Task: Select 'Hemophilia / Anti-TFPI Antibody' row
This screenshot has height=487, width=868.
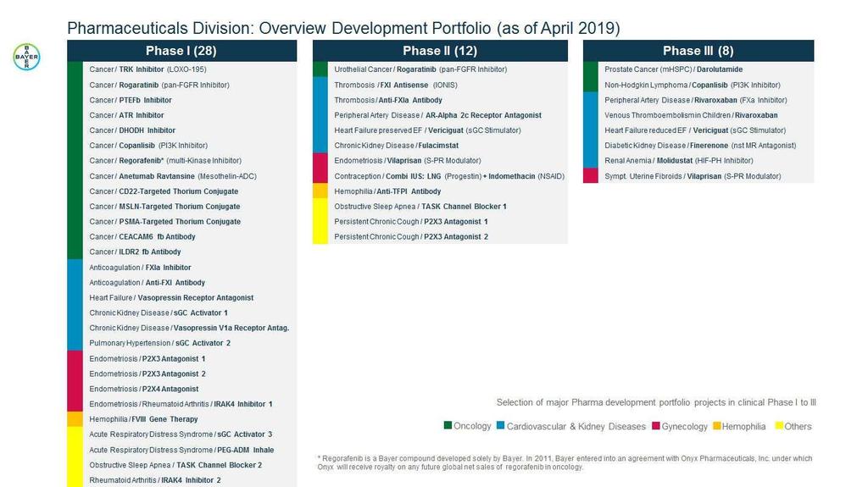Action: 440,191
